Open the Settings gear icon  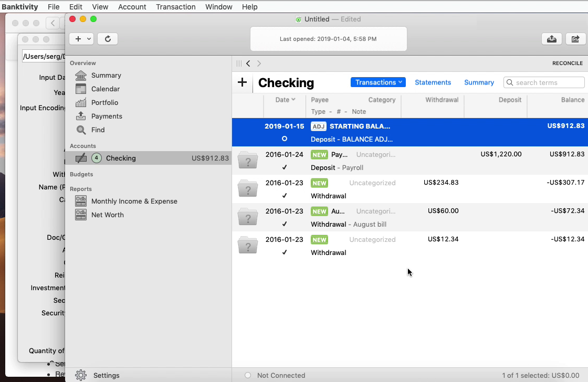coord(81,375)
